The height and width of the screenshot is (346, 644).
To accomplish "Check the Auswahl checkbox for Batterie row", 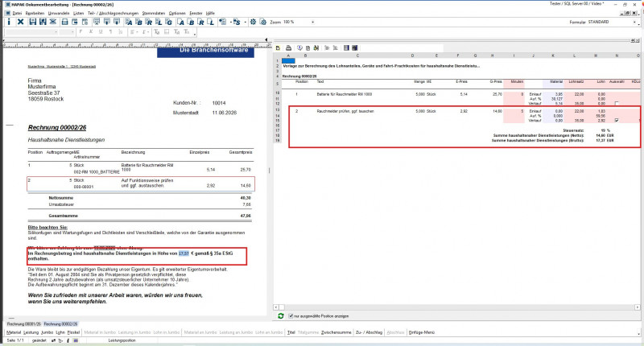I will tap(617, 104).
